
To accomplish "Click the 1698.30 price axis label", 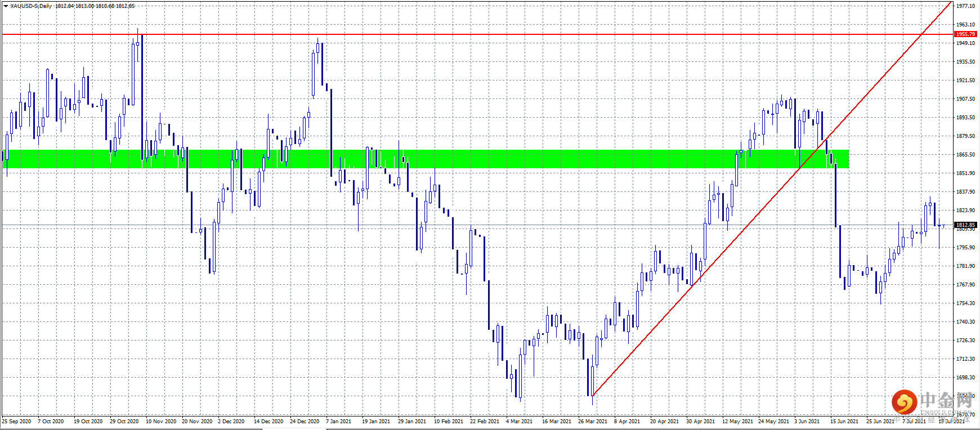I will 965,378.
